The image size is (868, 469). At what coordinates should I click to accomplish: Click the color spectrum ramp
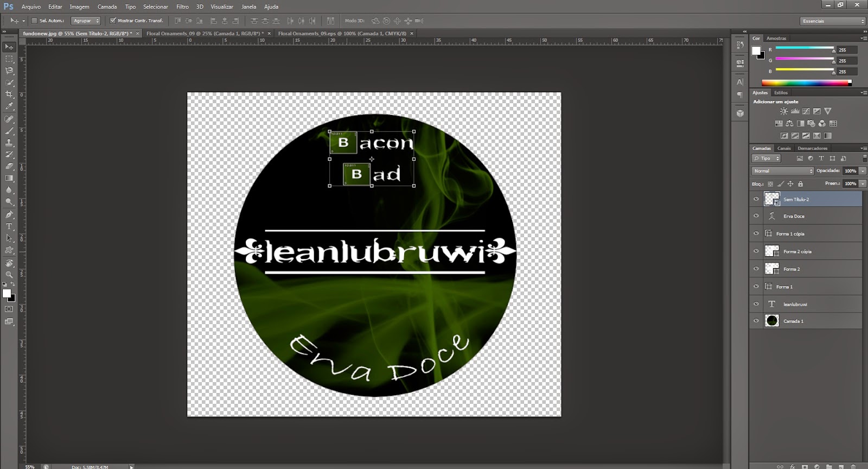[x=806, y=83]
